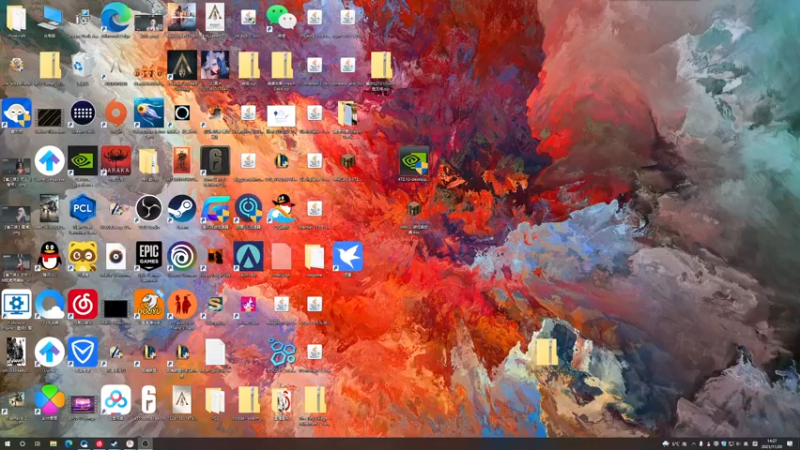Select the anime girl portrait image file

(x=215, y=65)
